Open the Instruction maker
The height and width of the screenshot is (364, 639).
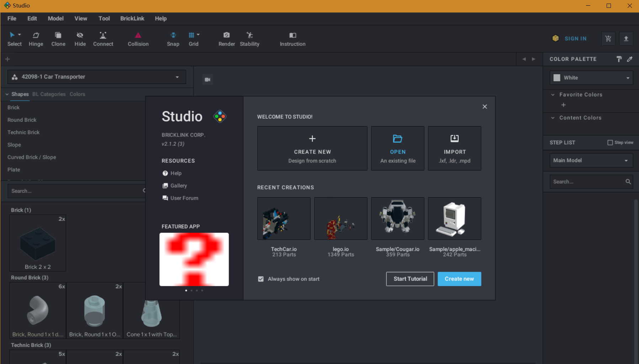[293, 39]
